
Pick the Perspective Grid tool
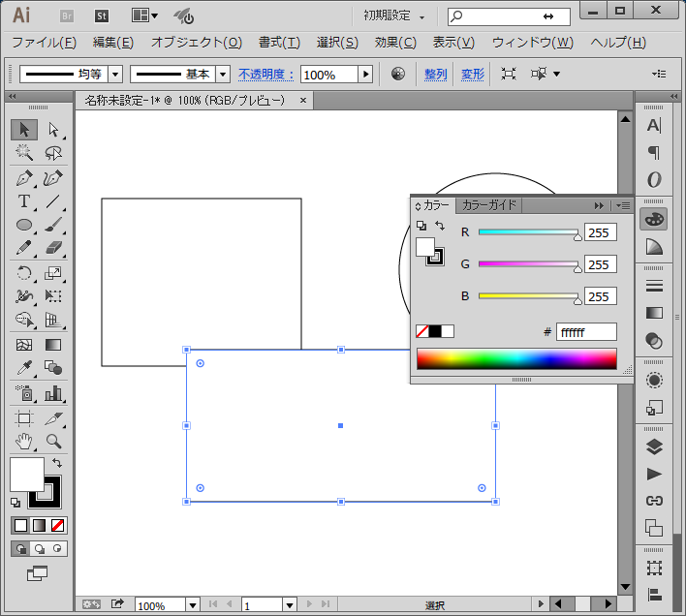[53, 320]
